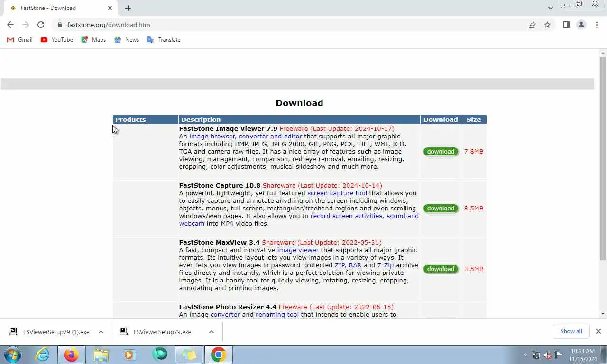Open the Chrome three-dot menu
607x364 pixels.
597,25
